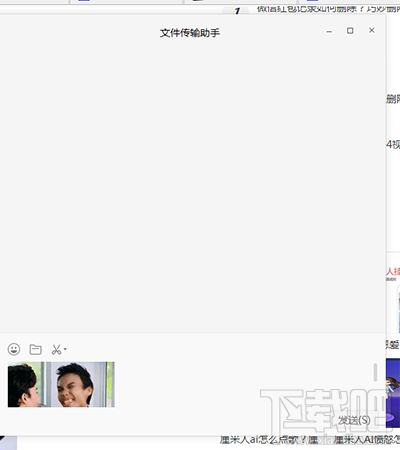Viewport: 400px width, 450px height.
Task: Close the 文件传输助手 chat window
Action: click(x=372, y=30)
